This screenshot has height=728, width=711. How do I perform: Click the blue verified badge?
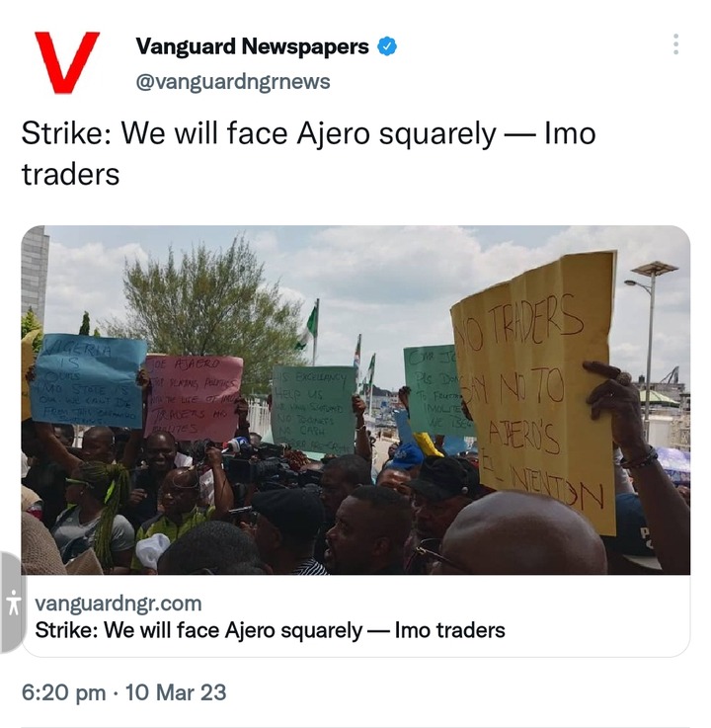(x=386, y=46)
